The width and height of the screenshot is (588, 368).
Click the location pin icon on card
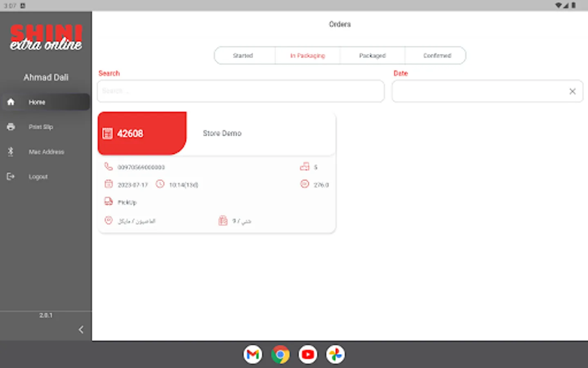(108, 220)
